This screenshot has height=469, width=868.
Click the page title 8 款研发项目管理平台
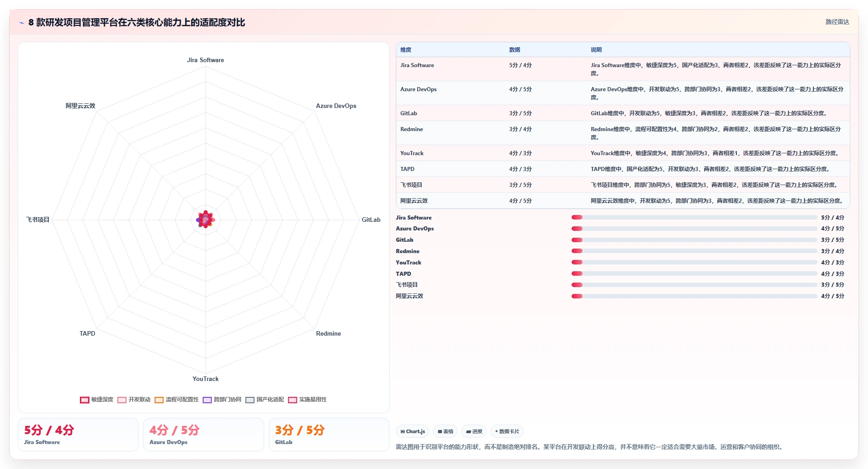point(137,23)
